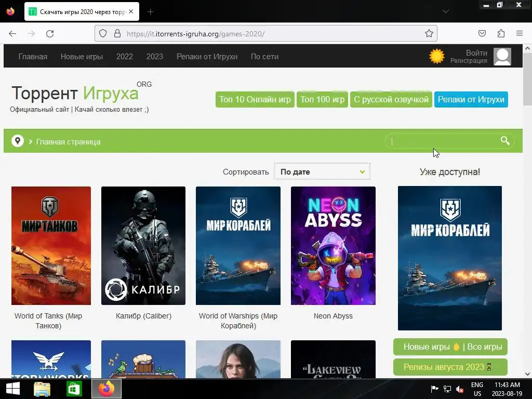Screen dimensions: 532x399
Task: Click the browser forward arrow
Action: [31, 34]
